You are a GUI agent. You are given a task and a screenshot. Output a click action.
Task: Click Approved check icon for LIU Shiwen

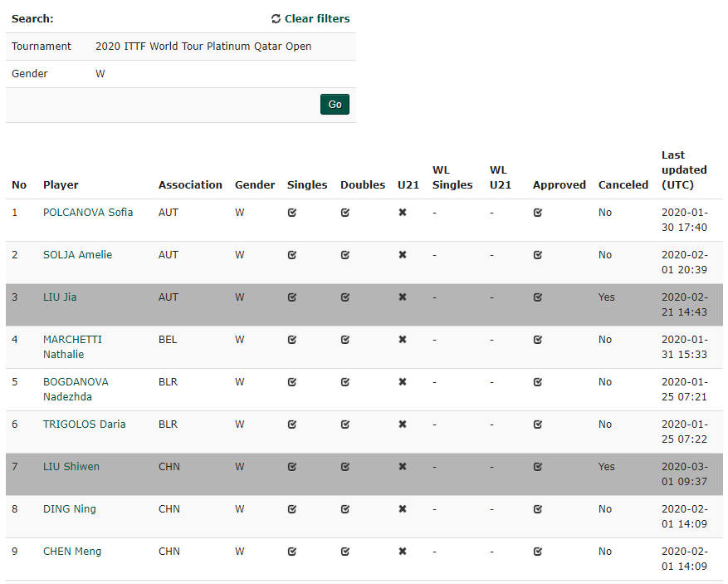coord(538,467)
